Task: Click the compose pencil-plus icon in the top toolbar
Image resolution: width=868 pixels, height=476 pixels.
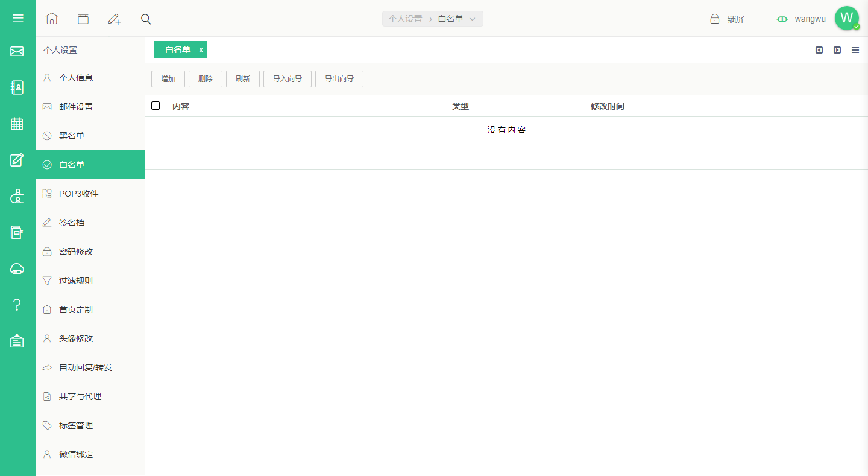Action: [114, 19]
